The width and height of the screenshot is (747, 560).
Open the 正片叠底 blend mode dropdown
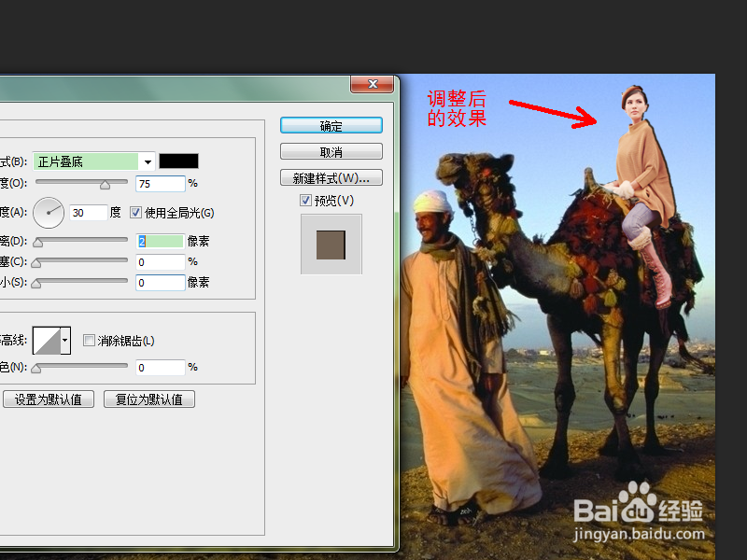pos(94,161)
